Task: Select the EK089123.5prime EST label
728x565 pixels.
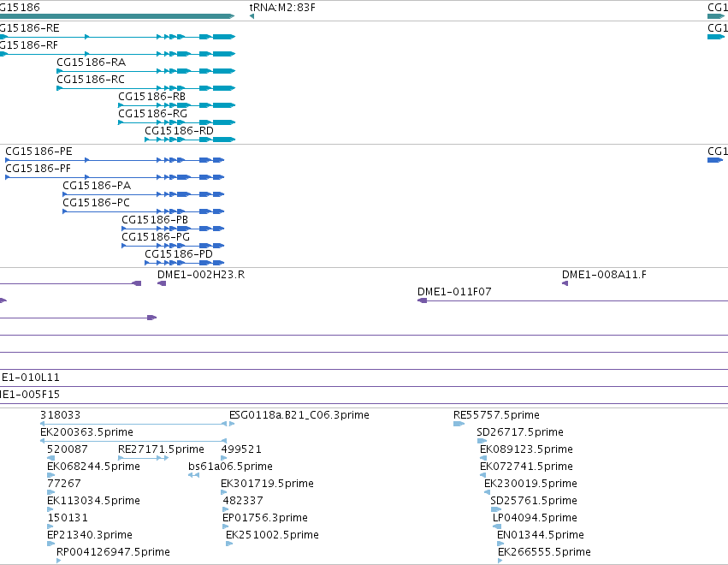Action: point(526,449)
